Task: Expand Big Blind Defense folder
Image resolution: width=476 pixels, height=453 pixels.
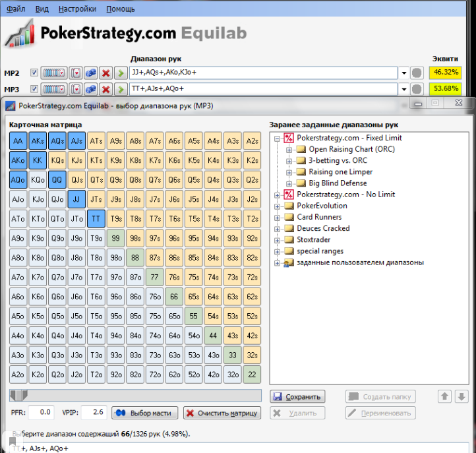Action: coord(289,184)
